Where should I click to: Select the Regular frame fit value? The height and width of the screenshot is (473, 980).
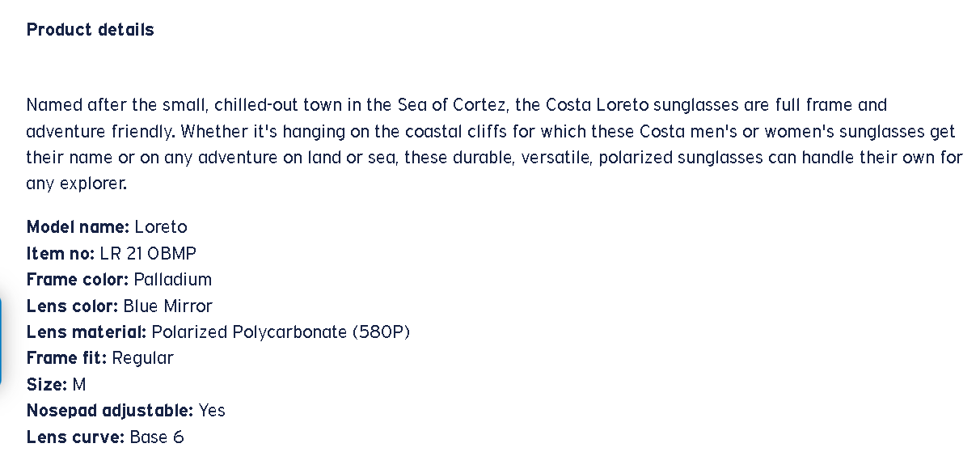143,358
